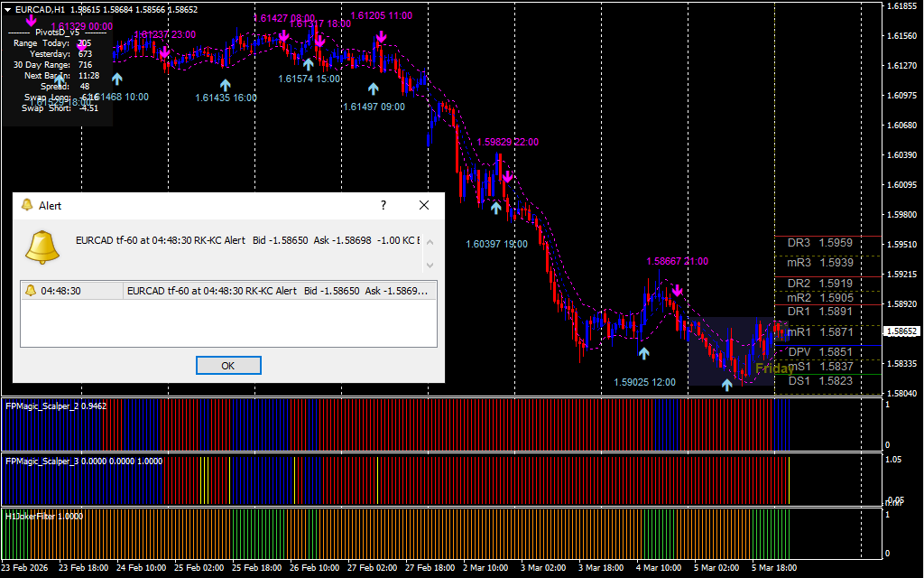The image size is (924, 578).
Task: Click the pink down arrow below 1.58667 21:00
Action: 676,292
